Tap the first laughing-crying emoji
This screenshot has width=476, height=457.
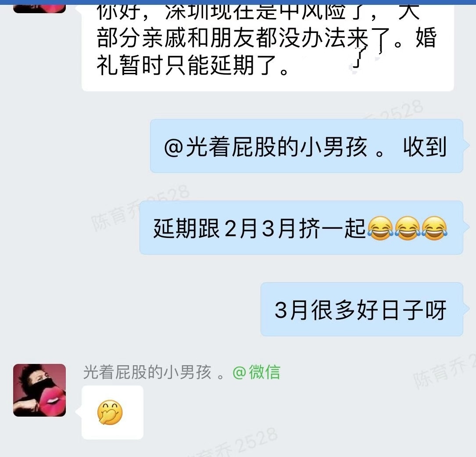(380, 228)
